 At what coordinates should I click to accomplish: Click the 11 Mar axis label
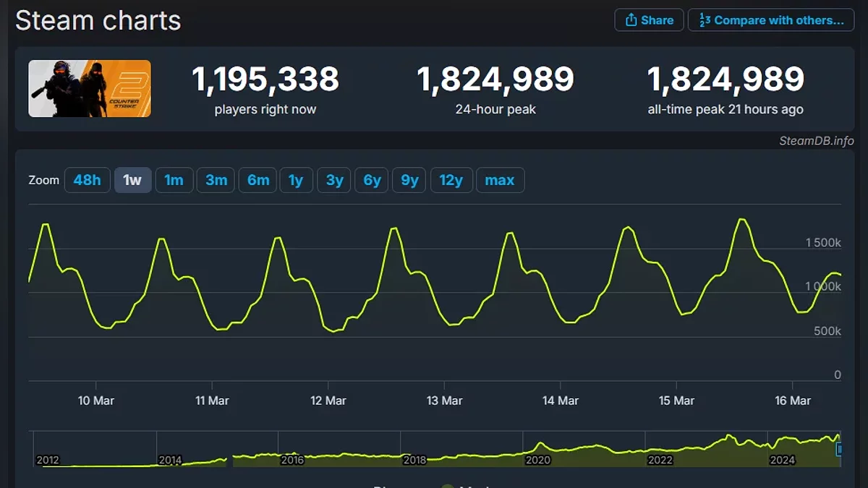(212, 401)
